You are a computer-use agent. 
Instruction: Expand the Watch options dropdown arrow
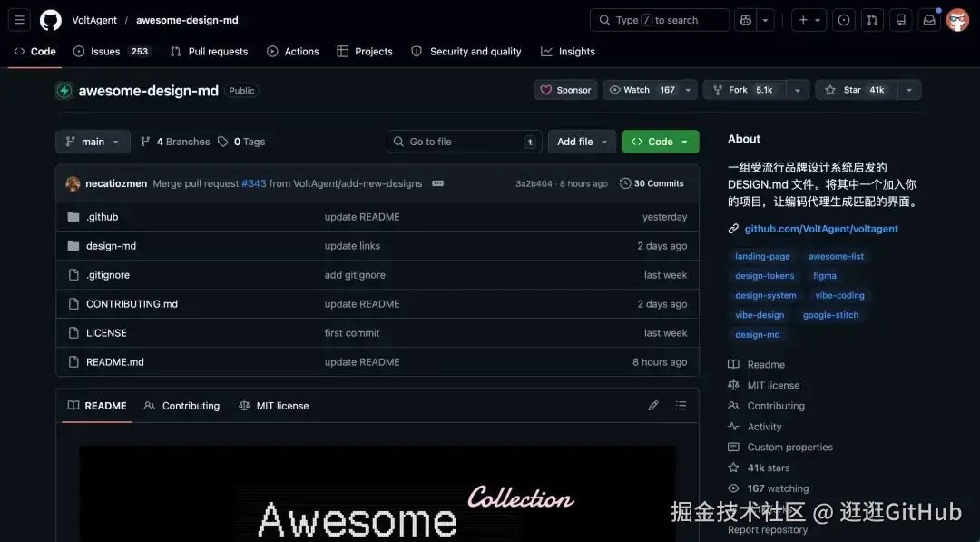[x=688, y=90]
